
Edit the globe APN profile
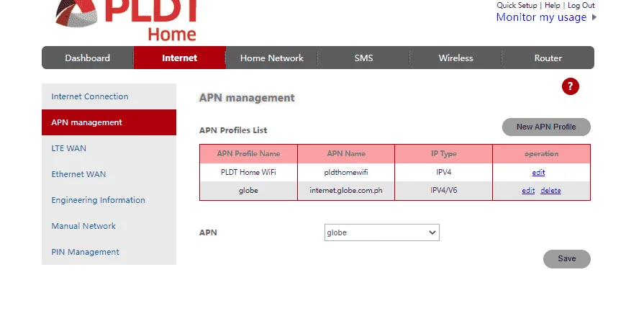pyautogui.click(x=528, y=191)
